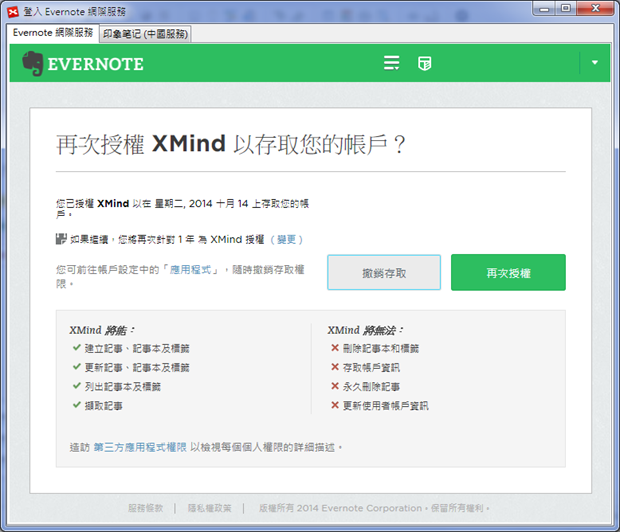620x532 pixels.
Task: Click the heading 再次授權 XMind 以存取您的帳戶？
Action: coord(231,144)
